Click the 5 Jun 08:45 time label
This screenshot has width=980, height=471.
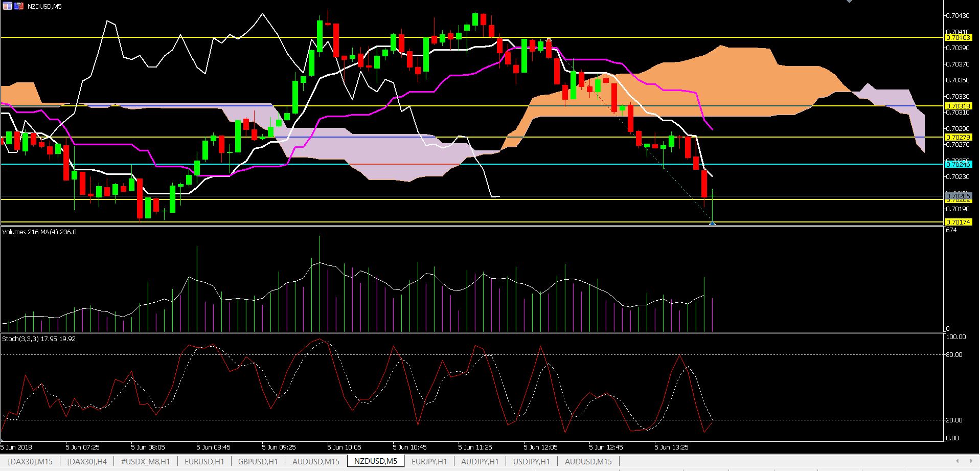pos(214,447)
